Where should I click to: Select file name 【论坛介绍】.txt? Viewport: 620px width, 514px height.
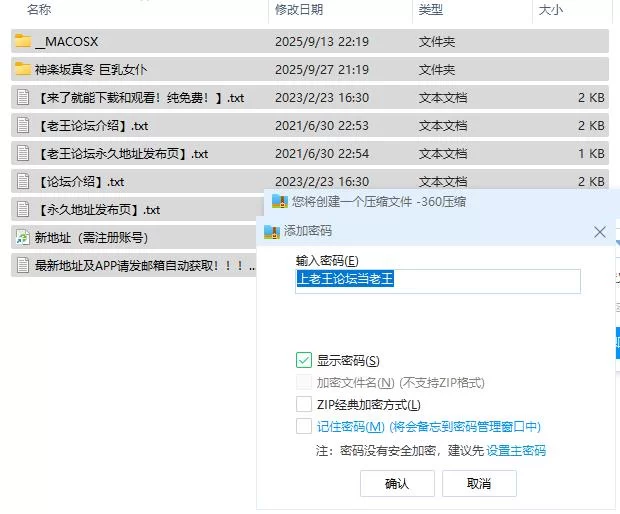pos(81,182)
